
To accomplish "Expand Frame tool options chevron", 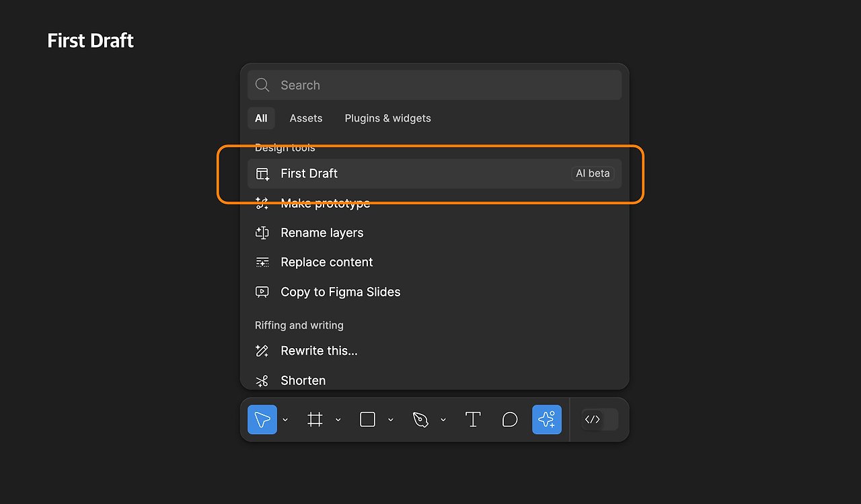I will point(338,419).
